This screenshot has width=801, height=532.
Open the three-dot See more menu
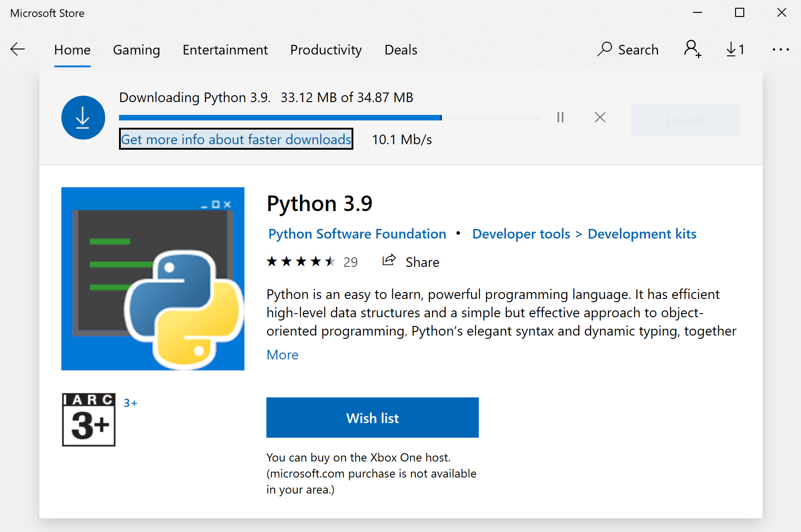click(x=780, y=49)
